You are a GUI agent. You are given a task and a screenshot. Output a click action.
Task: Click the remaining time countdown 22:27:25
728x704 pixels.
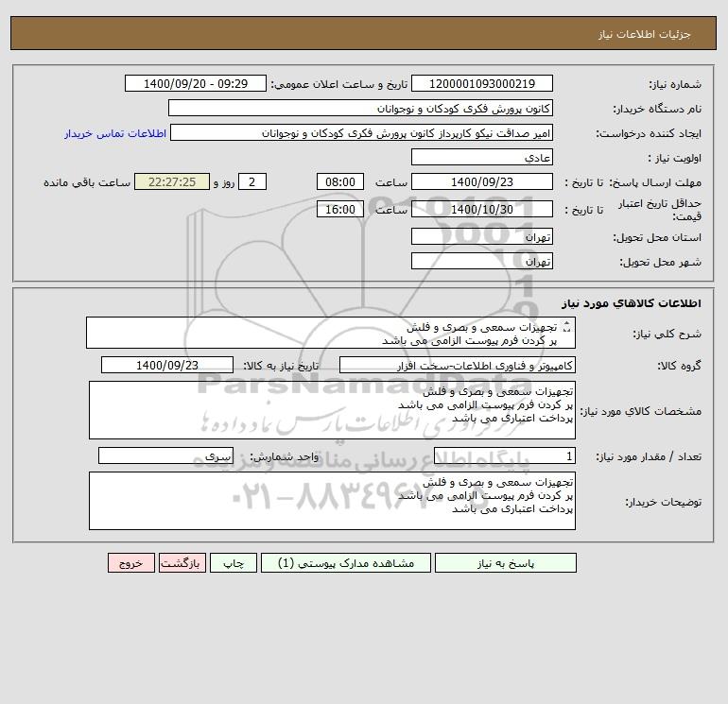point(172,182)
